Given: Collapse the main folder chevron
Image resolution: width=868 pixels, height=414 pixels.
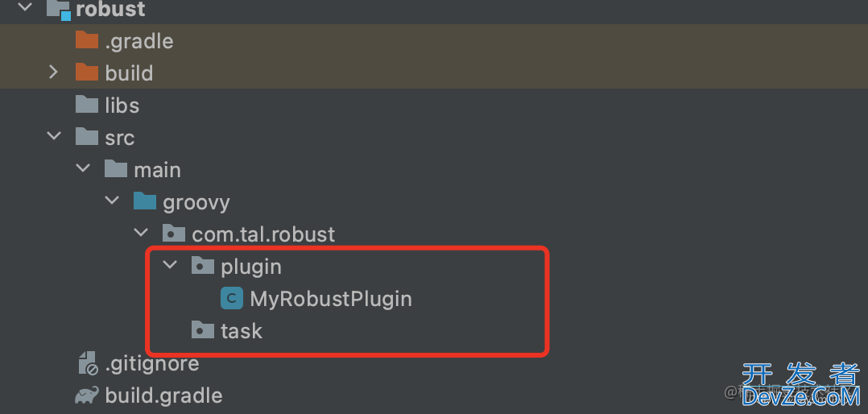Looking at the screenshot, I should coord(83,168).
